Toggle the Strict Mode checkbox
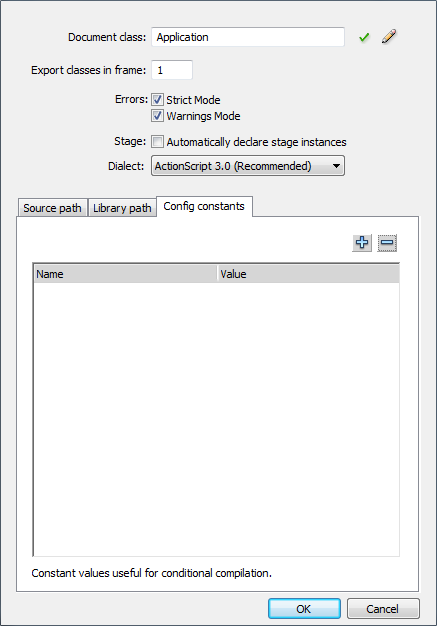The height and width of the screenshot is (626, 437). 157,99
